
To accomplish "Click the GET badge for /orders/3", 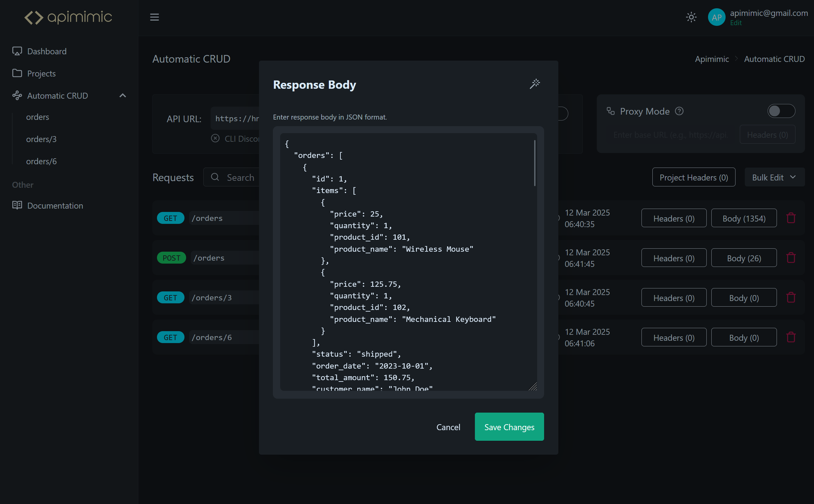I will coord(170,298).
